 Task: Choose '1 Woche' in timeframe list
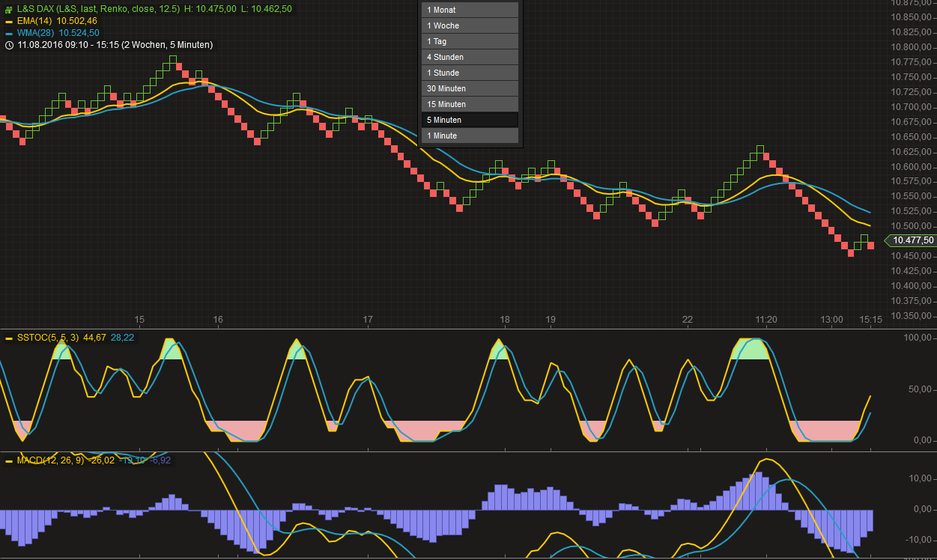pos(470,25)
